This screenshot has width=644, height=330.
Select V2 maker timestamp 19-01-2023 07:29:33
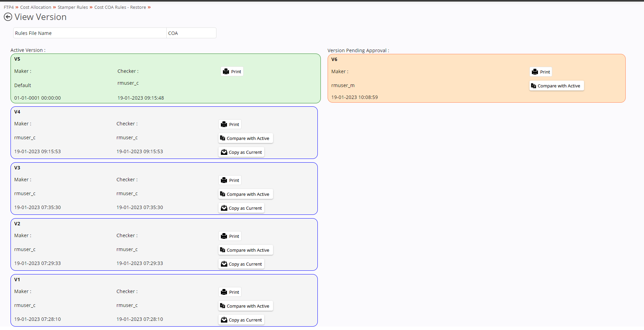coord(38,263)
